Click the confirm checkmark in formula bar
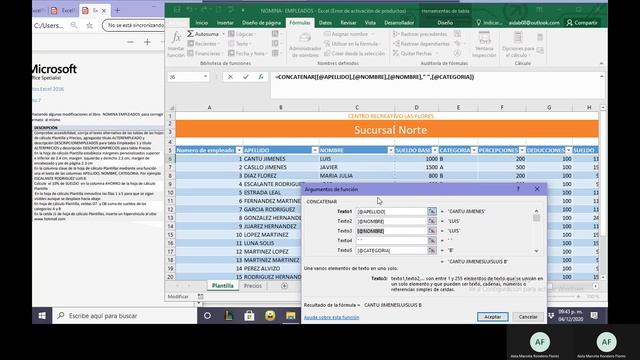The height and width of the screenshot is (360, 640). (x=246, y=77)
